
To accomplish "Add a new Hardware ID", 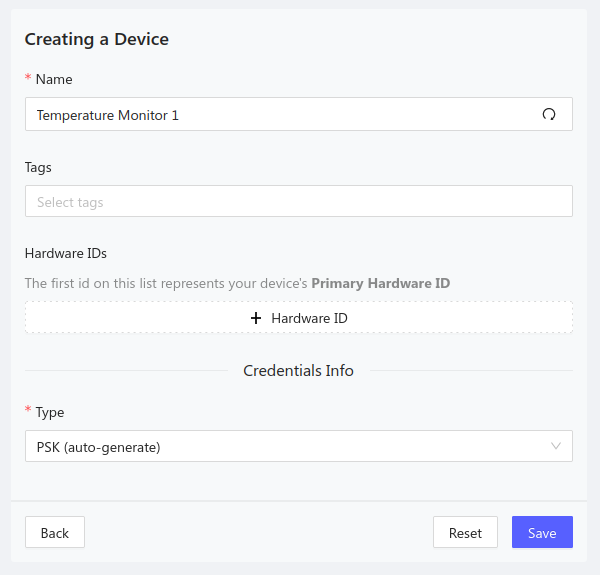I will pos(299,318).
